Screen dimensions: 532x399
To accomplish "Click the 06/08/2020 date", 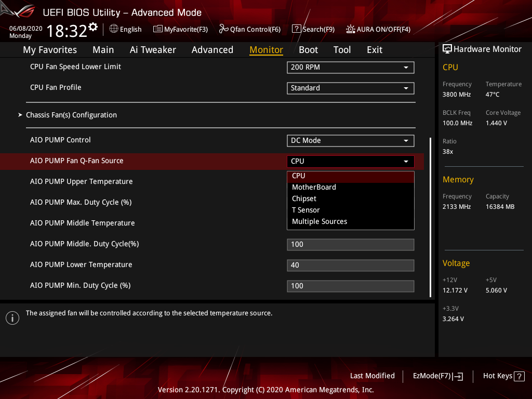I will point(26,29).
